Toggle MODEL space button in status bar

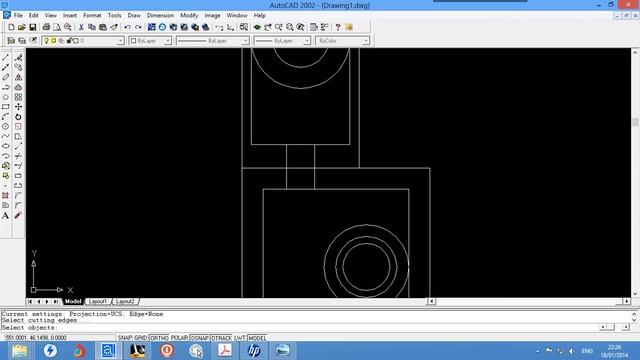257,338
